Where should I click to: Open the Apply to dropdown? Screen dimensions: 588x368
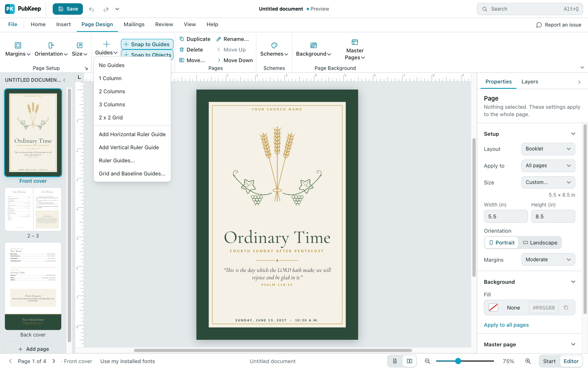tap(548, 166)
